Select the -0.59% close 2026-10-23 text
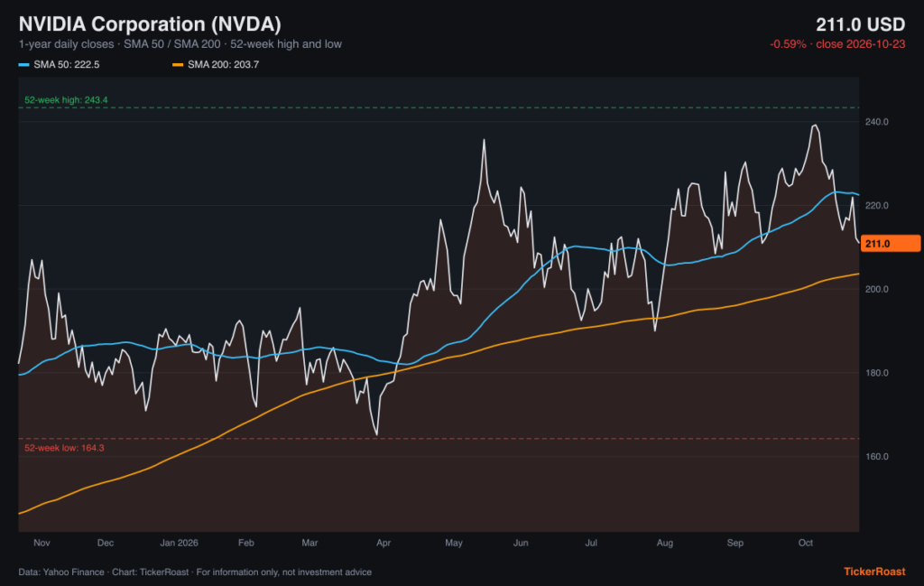924x586 pixels. pyautogui.click(x=837, y=44)
